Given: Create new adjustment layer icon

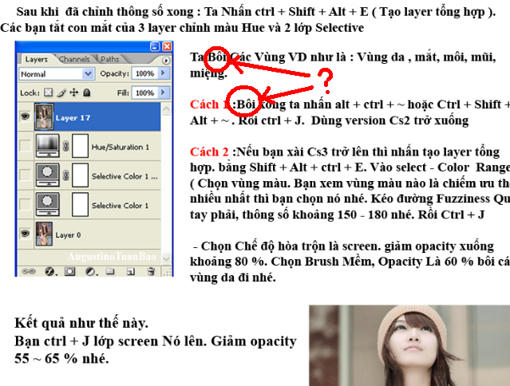Looking at the screenshot, I should tap(90, 272).
